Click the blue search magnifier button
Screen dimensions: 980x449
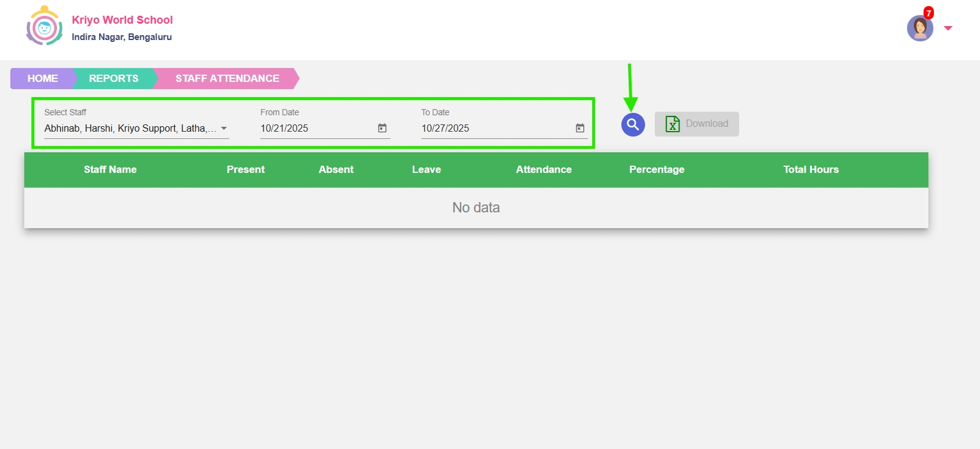coord(633,124)
